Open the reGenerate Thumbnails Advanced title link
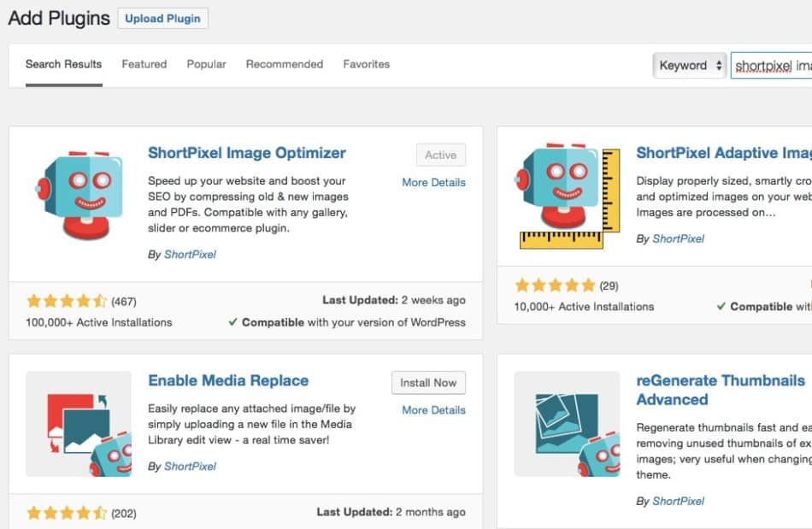The height and width of the screenshot is (529, 812). pyautogui.click(x=721, y=390)
